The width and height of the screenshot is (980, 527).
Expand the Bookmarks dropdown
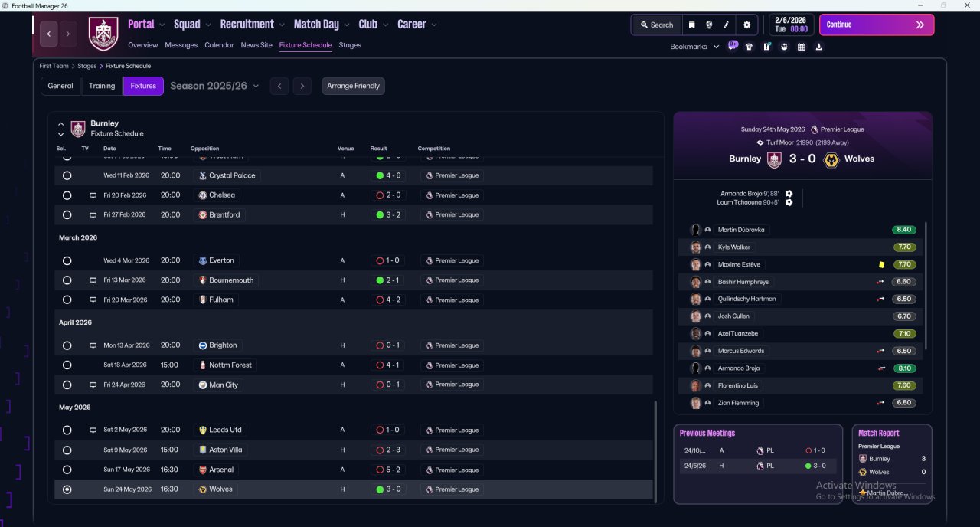[x=694, y=47]
